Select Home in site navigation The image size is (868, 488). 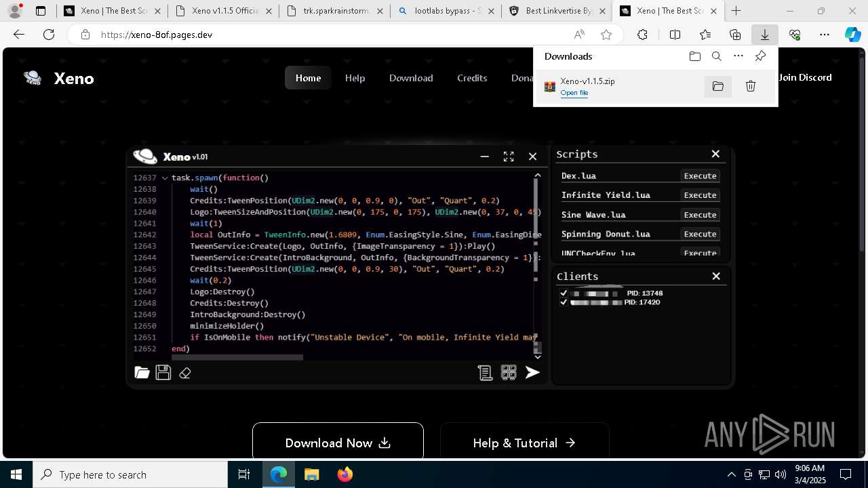point(308,78)
